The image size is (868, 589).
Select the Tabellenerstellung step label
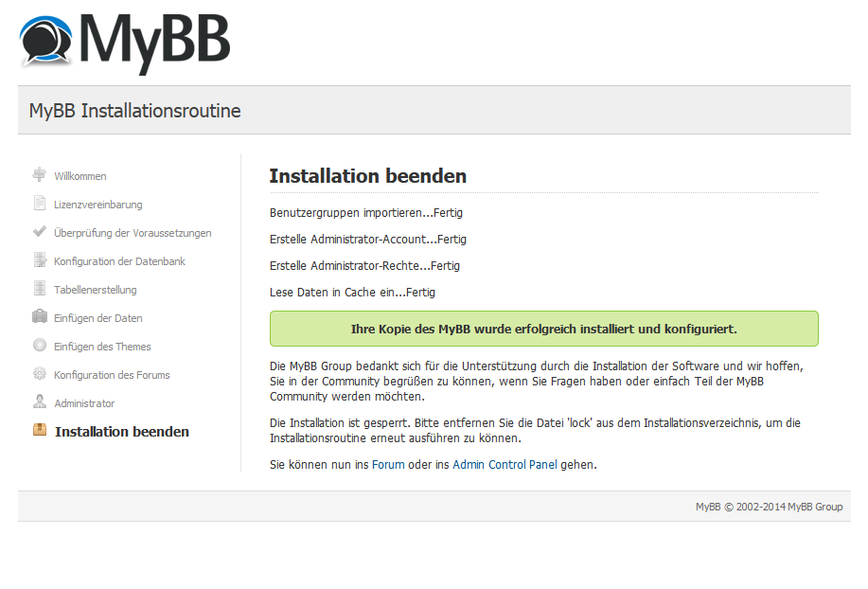click(96, 290)
